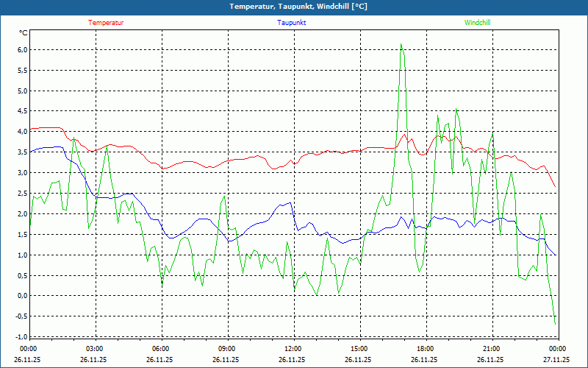
Task: Click the 18:00 time axis marker
Action: tap(426, 349)
